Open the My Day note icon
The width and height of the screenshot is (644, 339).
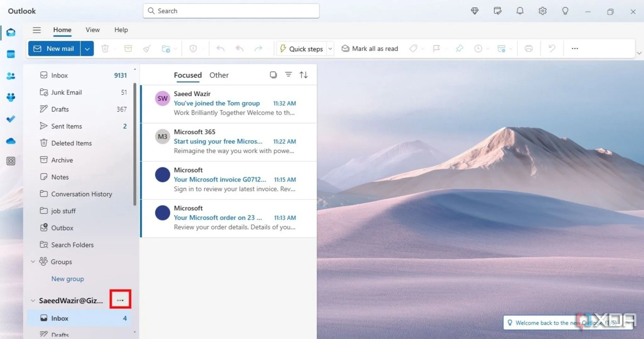pos(498,11)
